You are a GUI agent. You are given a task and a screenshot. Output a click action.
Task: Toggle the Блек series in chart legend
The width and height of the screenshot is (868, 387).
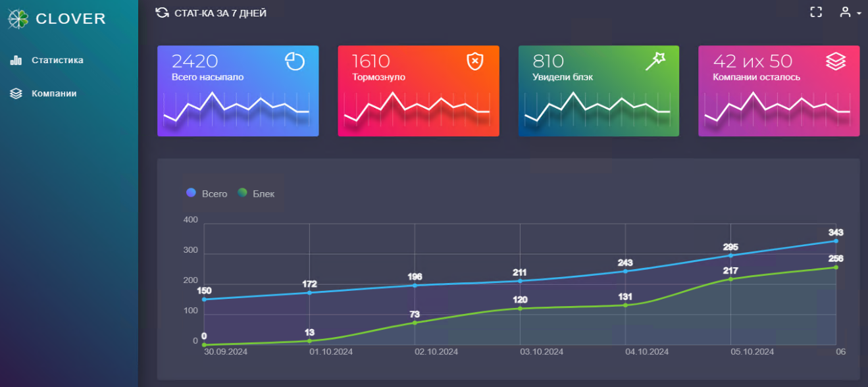click(257, 193)
